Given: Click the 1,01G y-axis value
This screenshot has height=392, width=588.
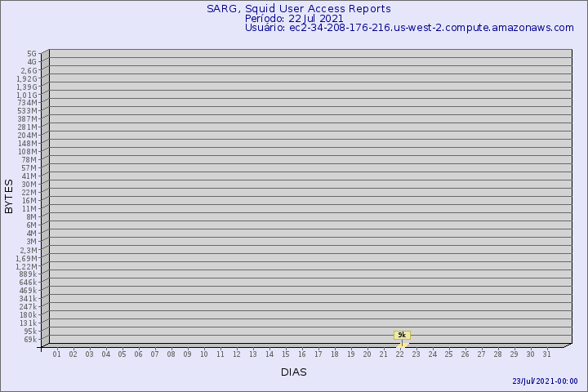Looking at the screenshot, I should [x=27, y=96].
